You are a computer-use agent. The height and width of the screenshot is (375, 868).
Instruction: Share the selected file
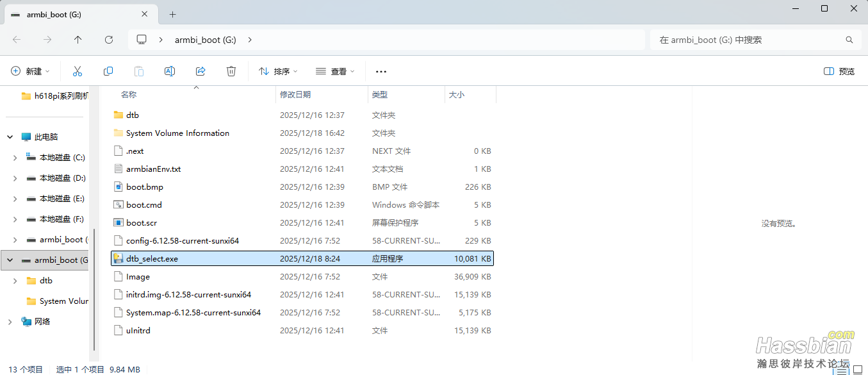[201, 71]
